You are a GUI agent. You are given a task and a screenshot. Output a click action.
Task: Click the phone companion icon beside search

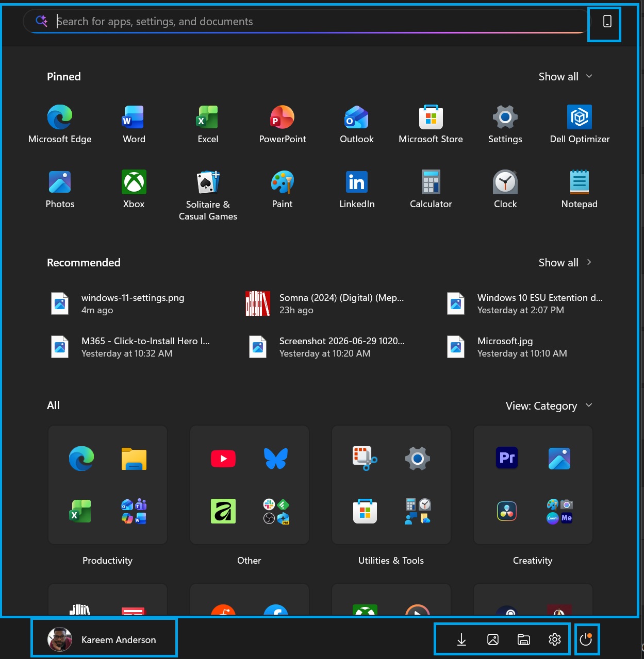(x=607, y=21)
